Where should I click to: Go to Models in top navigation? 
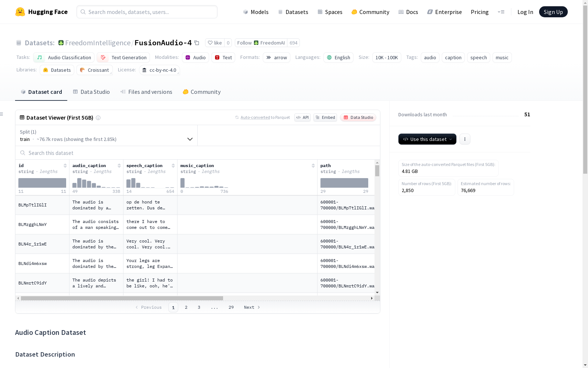[x=256, y=12]
